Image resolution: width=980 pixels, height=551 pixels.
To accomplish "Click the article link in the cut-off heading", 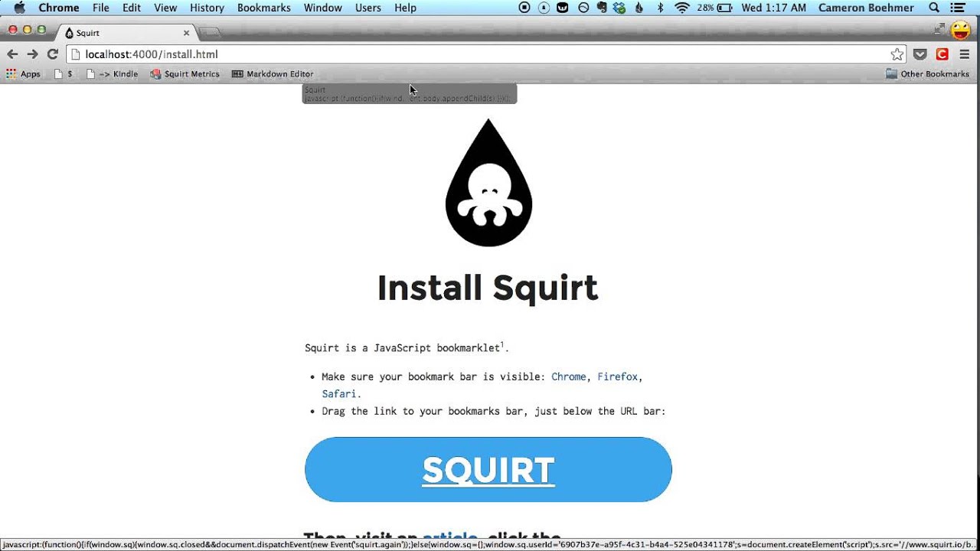I will (449, 539).
